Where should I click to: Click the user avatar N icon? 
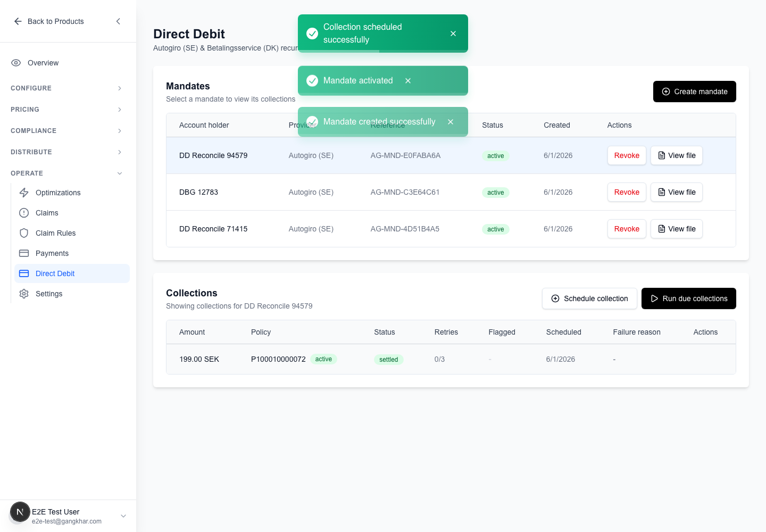(x=20, y=512)
